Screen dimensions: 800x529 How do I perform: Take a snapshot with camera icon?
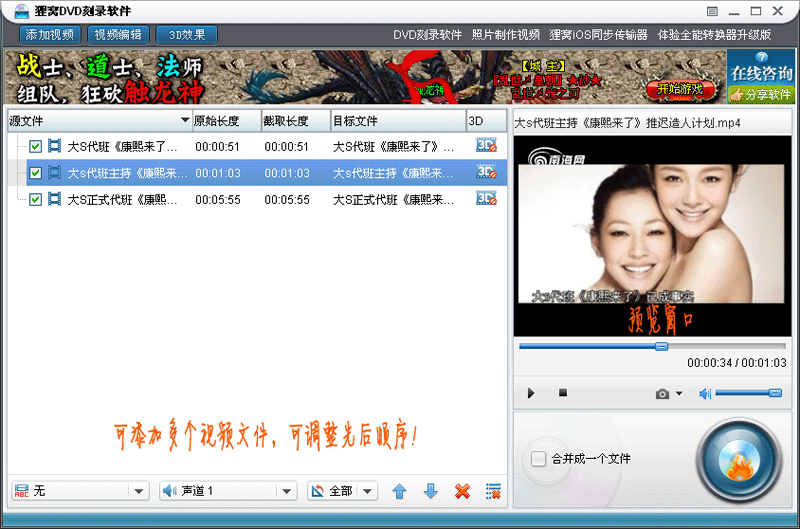(662, 394)
